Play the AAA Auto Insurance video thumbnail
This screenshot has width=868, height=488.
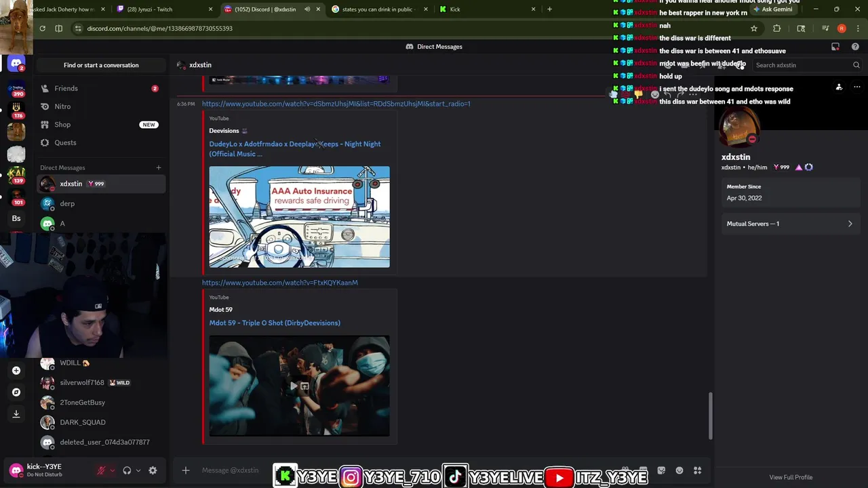299,217
